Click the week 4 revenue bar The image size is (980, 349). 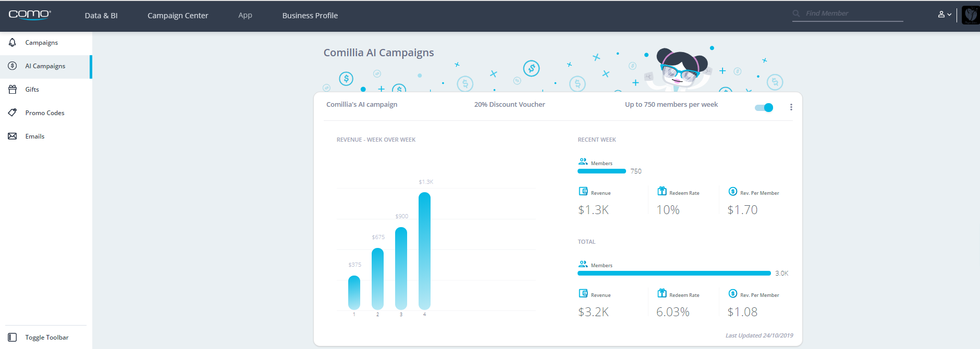point(424,252)
